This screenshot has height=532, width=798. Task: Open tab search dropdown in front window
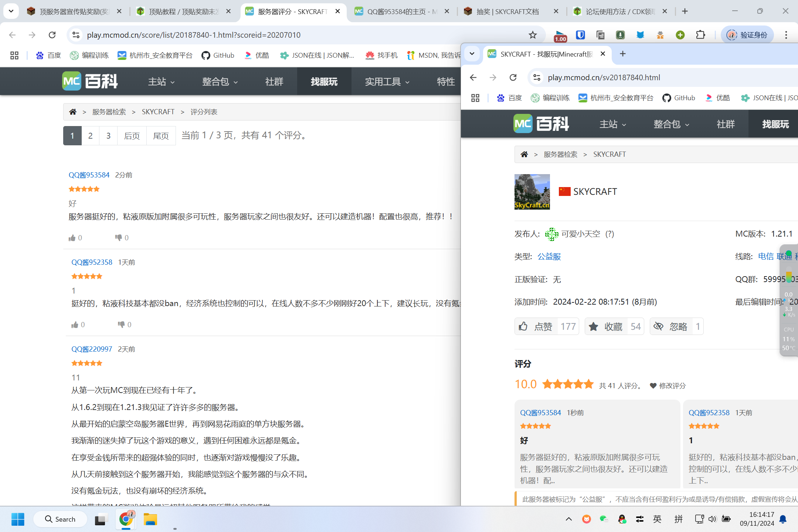click(x=472, y=54)
